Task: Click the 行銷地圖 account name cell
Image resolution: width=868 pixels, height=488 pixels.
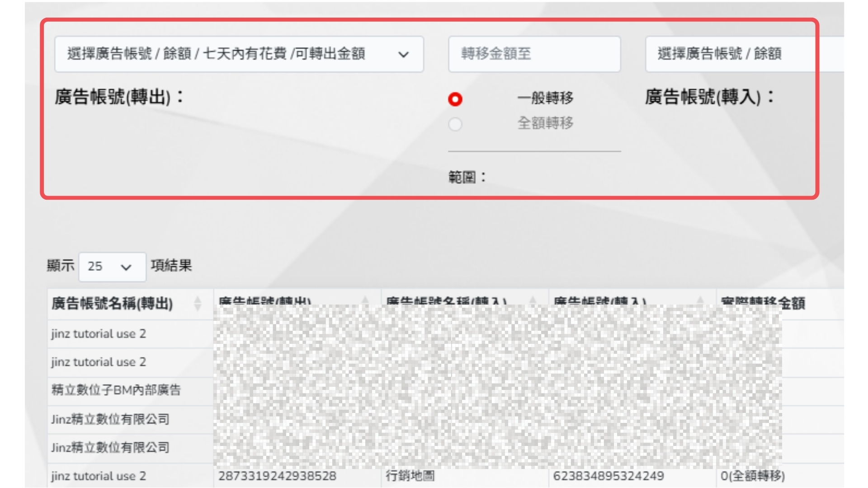Action: point(410,476)
